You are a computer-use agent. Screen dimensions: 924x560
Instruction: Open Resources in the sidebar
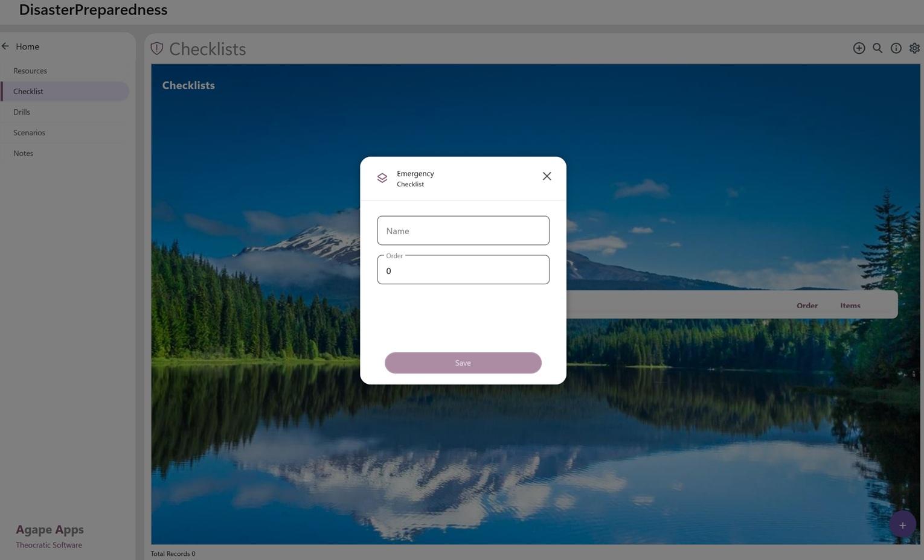(x=30, y=71)
